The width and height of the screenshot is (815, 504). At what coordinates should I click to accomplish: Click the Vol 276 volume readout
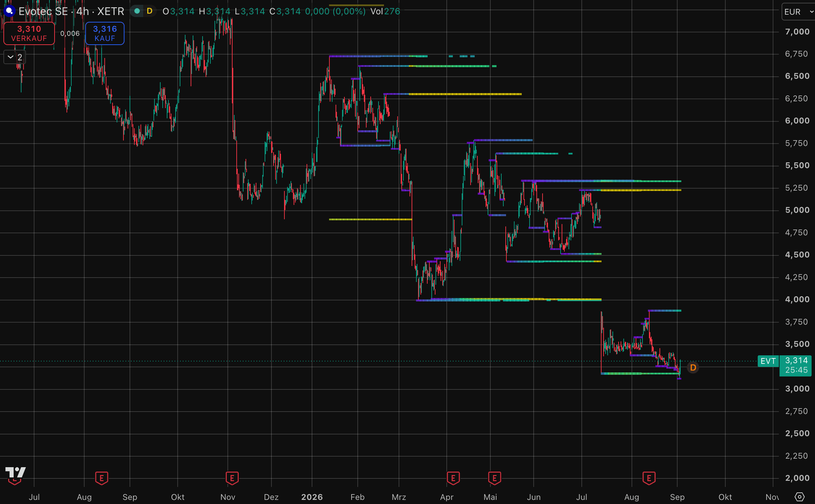click(385, 11)
